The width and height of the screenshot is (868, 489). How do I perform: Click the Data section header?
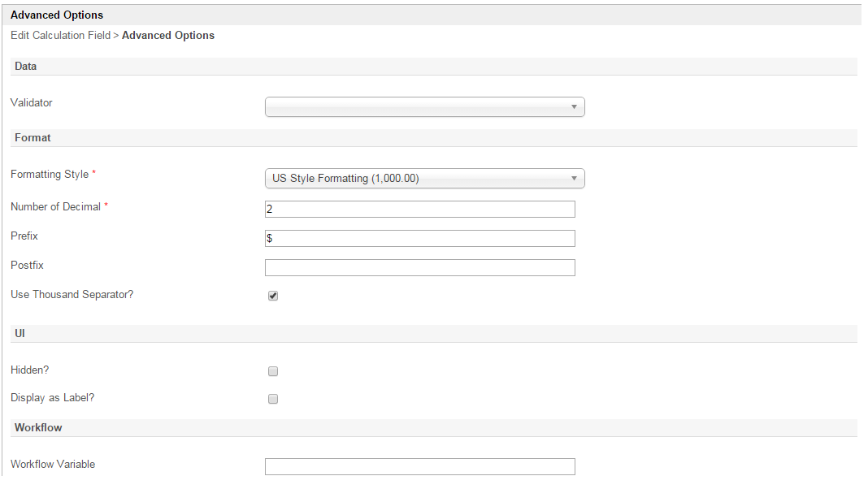click(26, 67)
